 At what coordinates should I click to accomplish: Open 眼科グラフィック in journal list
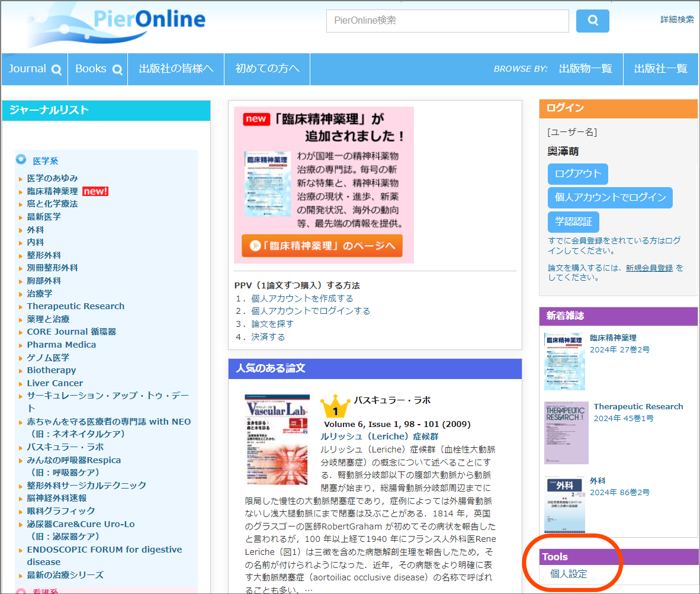click(61, 511)
